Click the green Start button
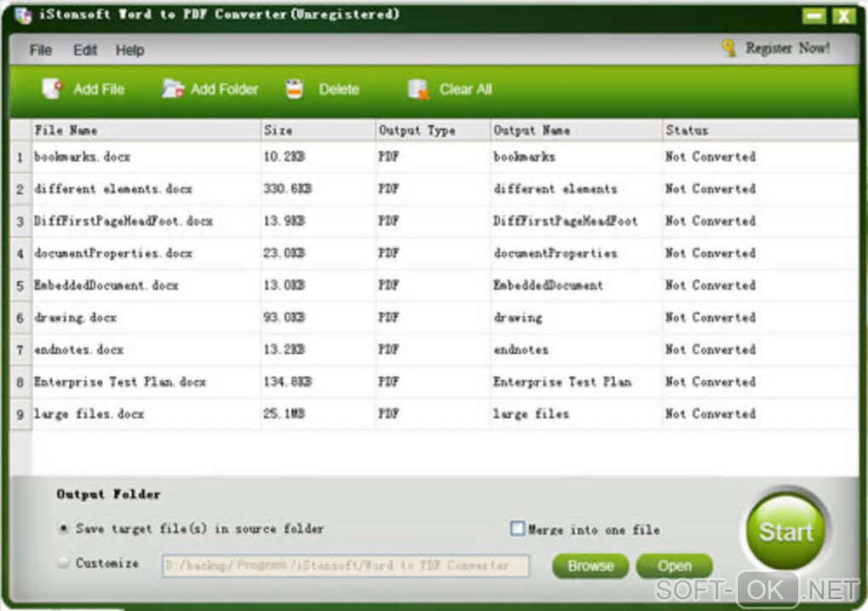This screenshot has height=611, width=868. (x=785, y=530)
